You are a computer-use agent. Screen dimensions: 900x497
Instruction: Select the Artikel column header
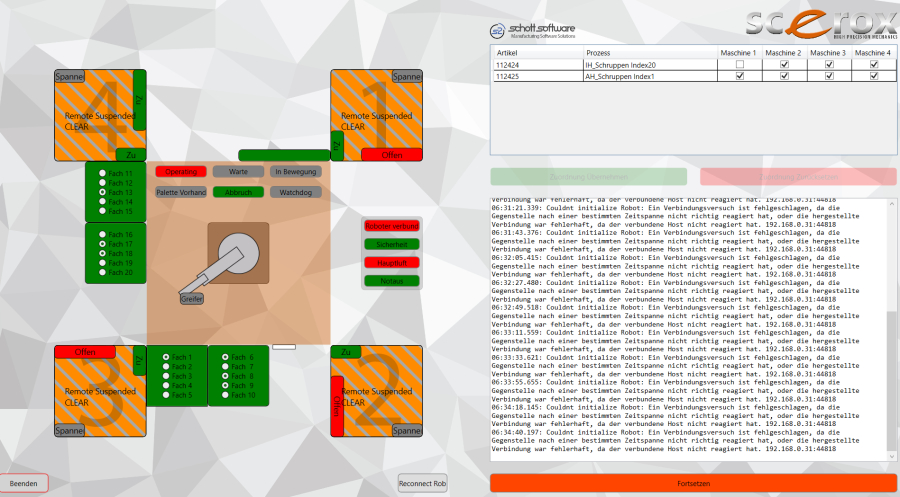point(508,52)
